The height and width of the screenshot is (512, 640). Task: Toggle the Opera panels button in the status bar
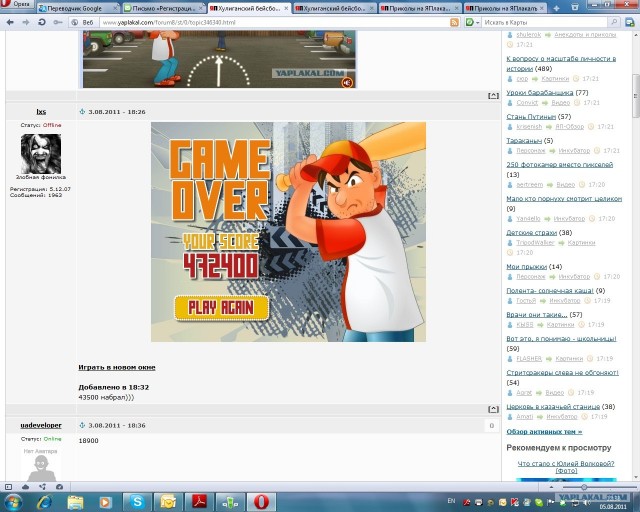9,487
